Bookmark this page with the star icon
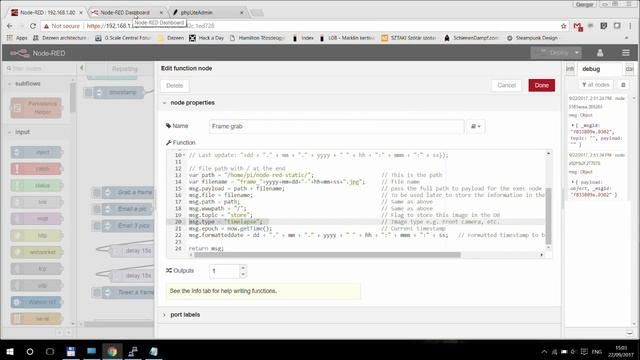Image resolution: width=640 pixels, height=360 pixels. coord(564,26)
